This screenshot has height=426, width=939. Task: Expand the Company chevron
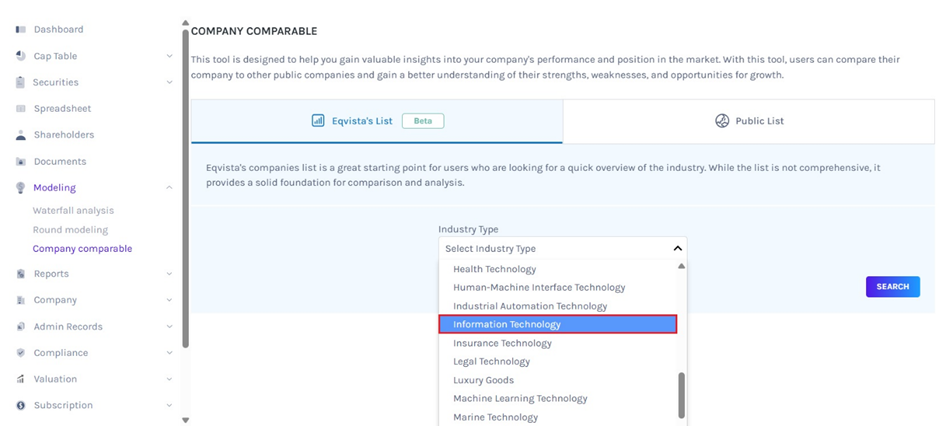point(169,300)
